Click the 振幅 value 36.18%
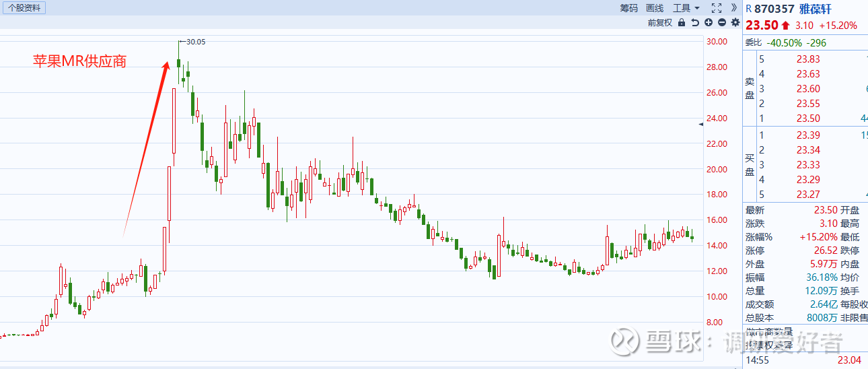The image size is (868, 369). coord(821,277)
